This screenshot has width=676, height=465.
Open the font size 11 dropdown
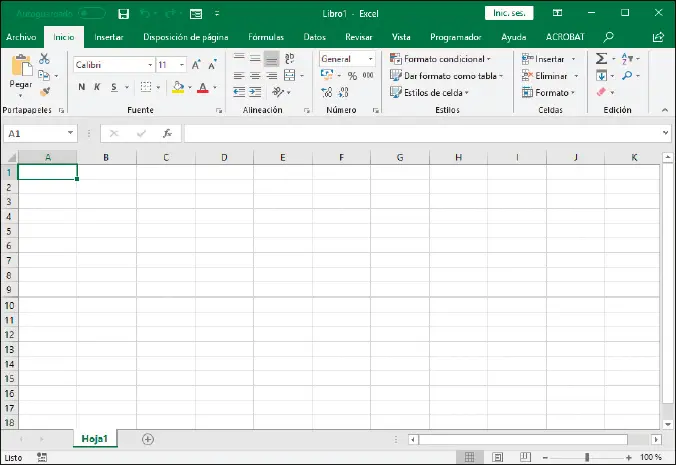pyautogui.click(x=182, y=65)
